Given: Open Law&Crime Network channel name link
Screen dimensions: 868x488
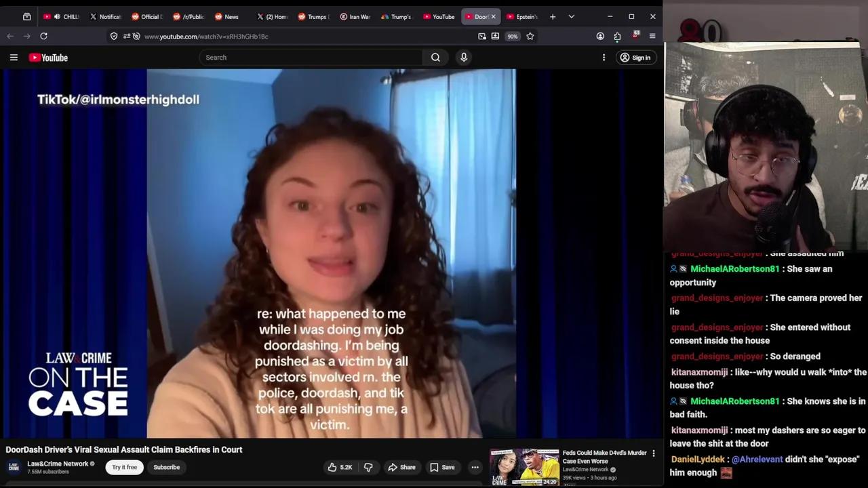Looking at the screenshot, I should [58, 464].
